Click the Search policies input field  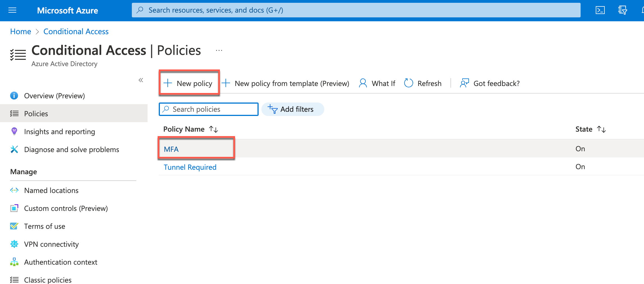tap(208, 109)
